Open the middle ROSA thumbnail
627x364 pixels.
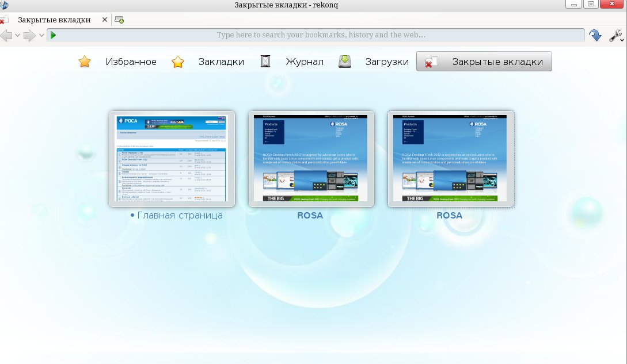coord(311,159)
